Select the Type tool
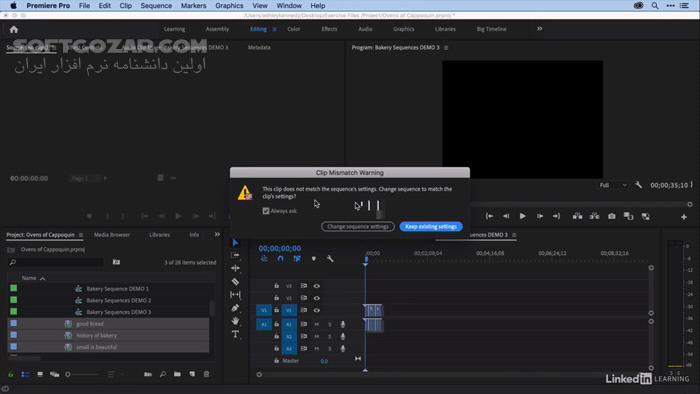 coord(235,334)
